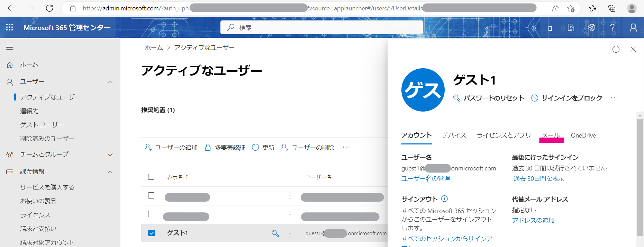644x247 pixels.
Task: Open the メール tab
Action: click(x=551, y=135)
